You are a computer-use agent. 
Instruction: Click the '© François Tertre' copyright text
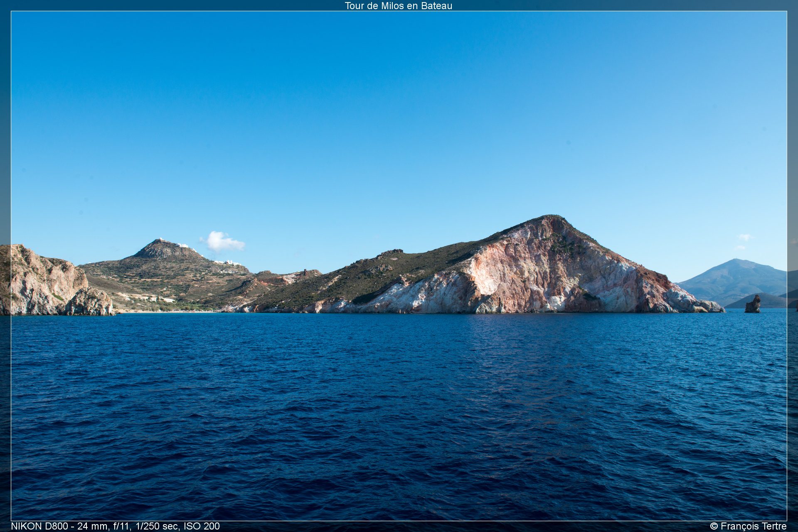click(748, 526)
